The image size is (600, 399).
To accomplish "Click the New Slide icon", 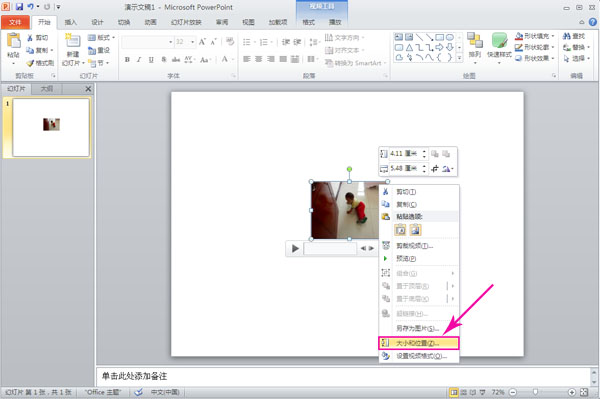I will coord(72,41).
